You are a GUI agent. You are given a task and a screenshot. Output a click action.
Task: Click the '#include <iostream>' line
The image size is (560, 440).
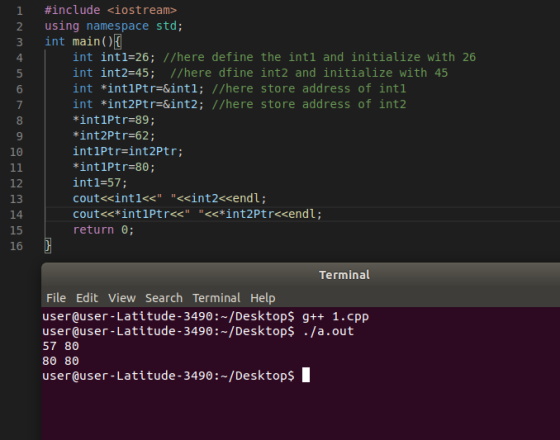tap(111, 10)
